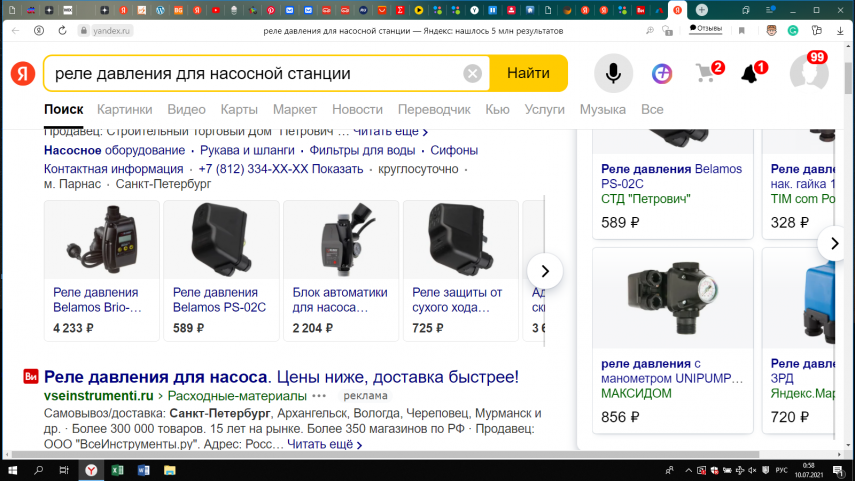
Task: Open the Все services menu
Action: [x=652, y=109]
